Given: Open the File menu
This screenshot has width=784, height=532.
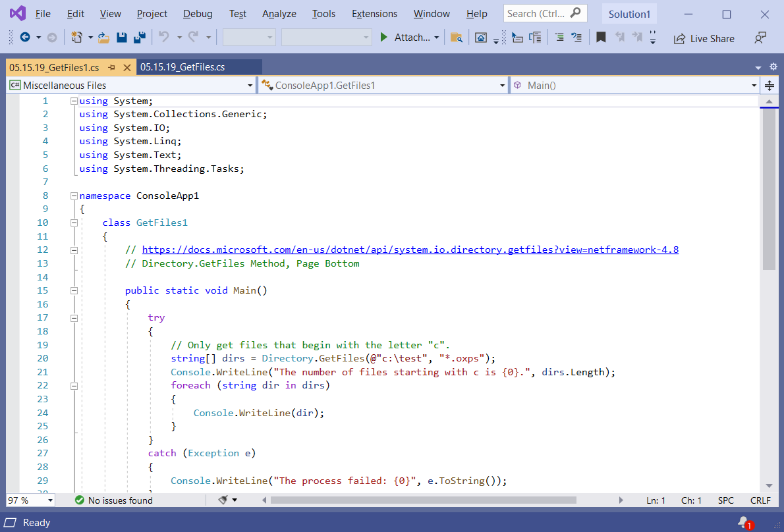Looking at the screenshot, I should 43,14.
